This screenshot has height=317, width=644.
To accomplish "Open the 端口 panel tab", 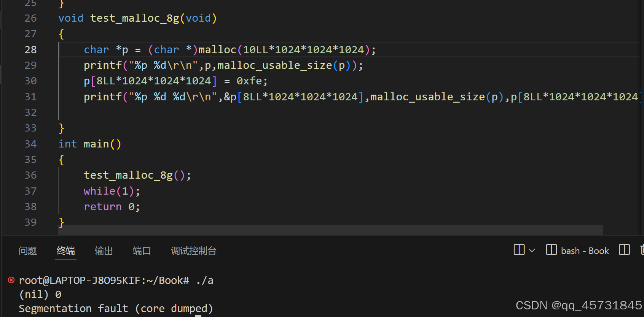I will (x=142, y=251).
